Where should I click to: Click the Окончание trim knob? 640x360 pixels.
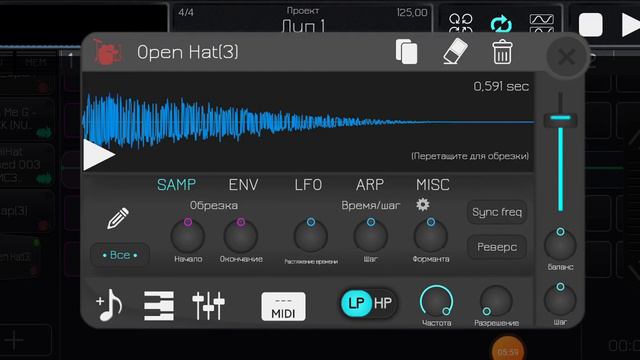[x=241, y=236]
